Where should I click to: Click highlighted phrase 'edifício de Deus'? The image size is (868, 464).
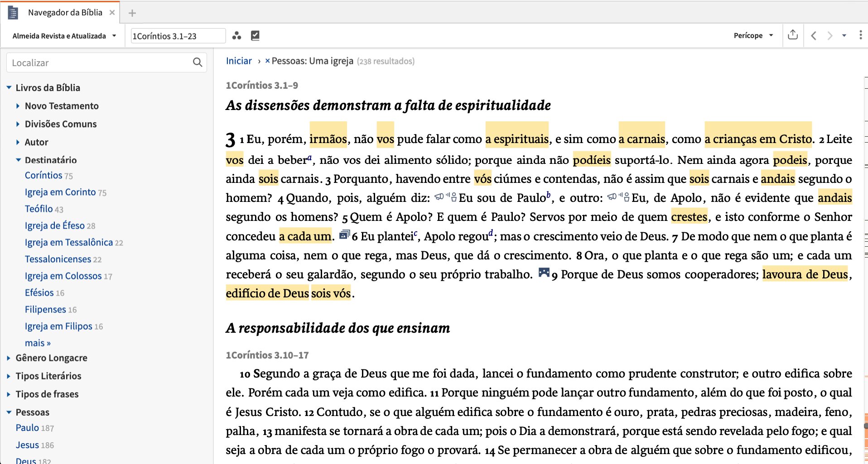[x=267, y=293]
